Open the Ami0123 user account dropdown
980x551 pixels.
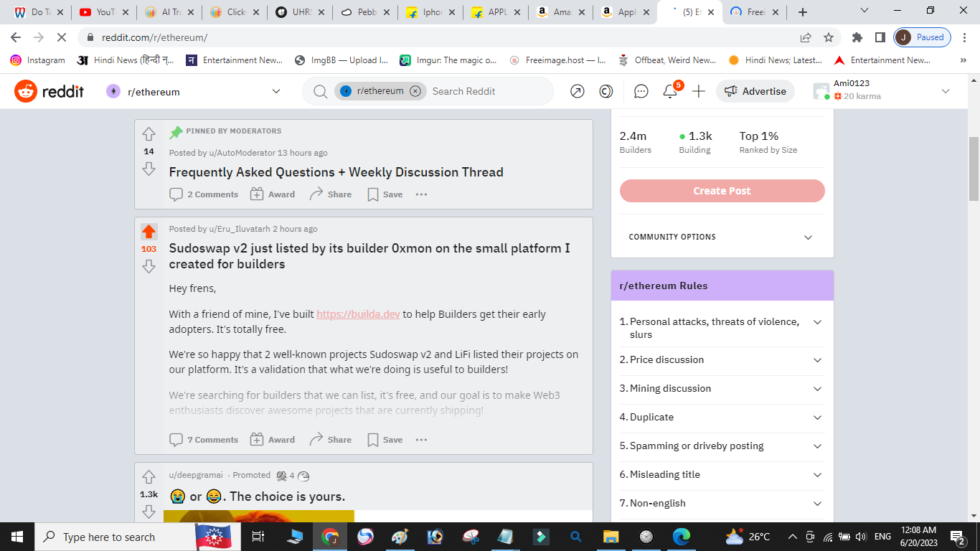coord(881,91)
